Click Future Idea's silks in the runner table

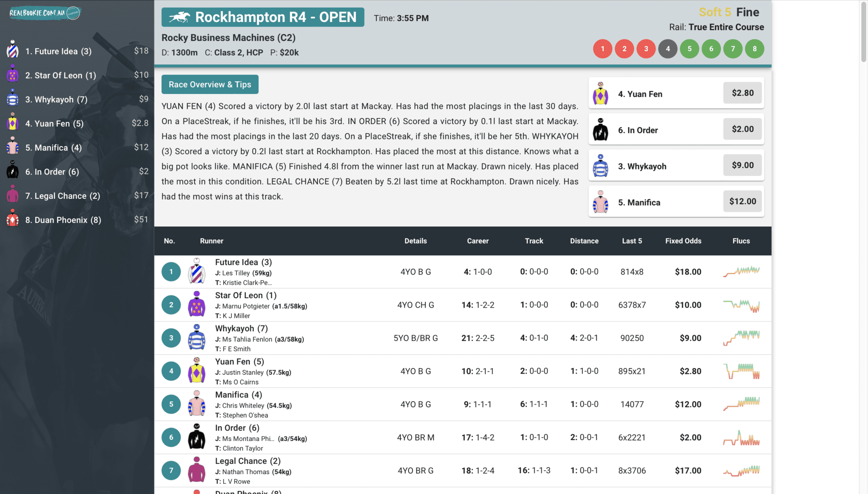(x=197, y=271)
